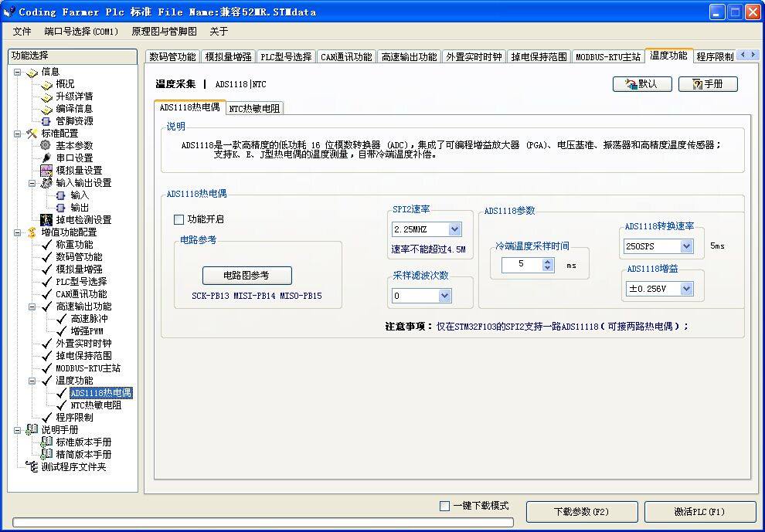Collapse the 增值功能配置 tree node
Screen dimensions: 765x532
point(18,232)
